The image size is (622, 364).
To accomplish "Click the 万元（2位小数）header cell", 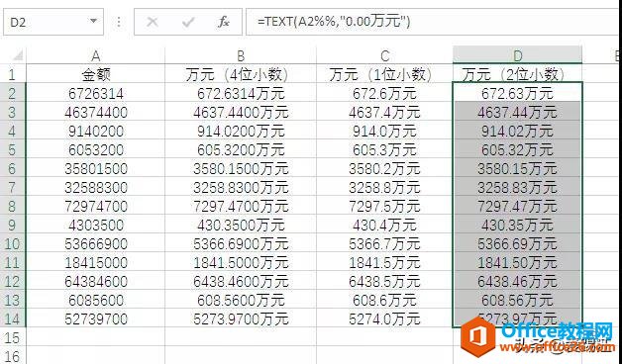I will click(x=517, y=74).
